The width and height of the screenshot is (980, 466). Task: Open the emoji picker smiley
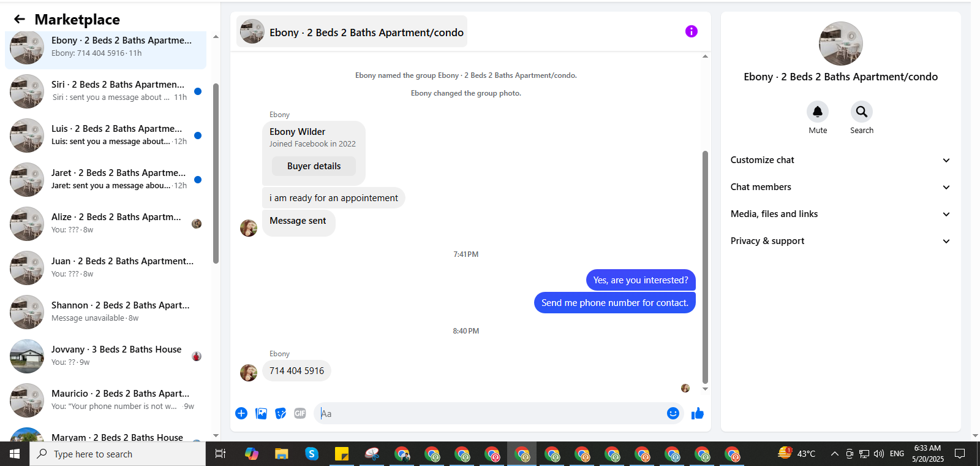click(x=673, y=413)
